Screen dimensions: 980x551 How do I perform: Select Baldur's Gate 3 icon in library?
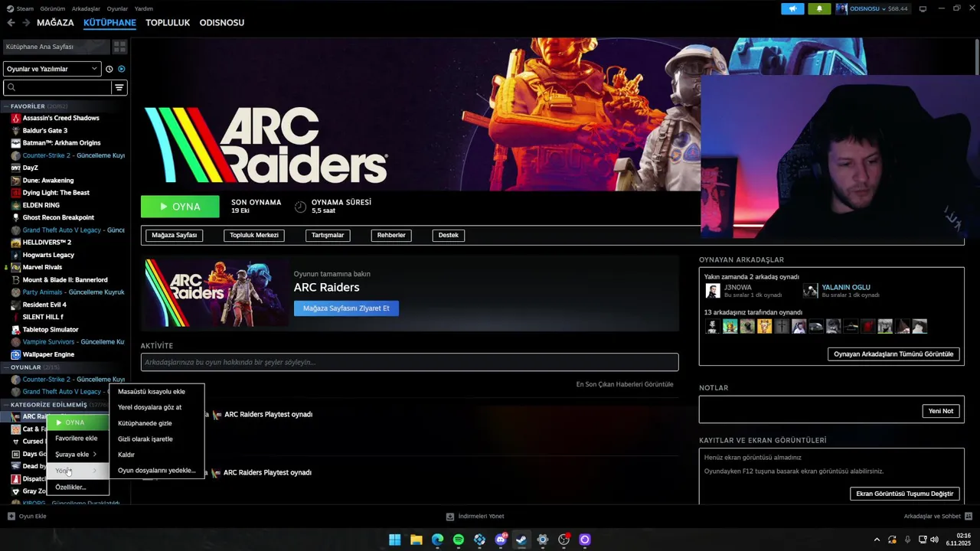[x=15, y=131]
